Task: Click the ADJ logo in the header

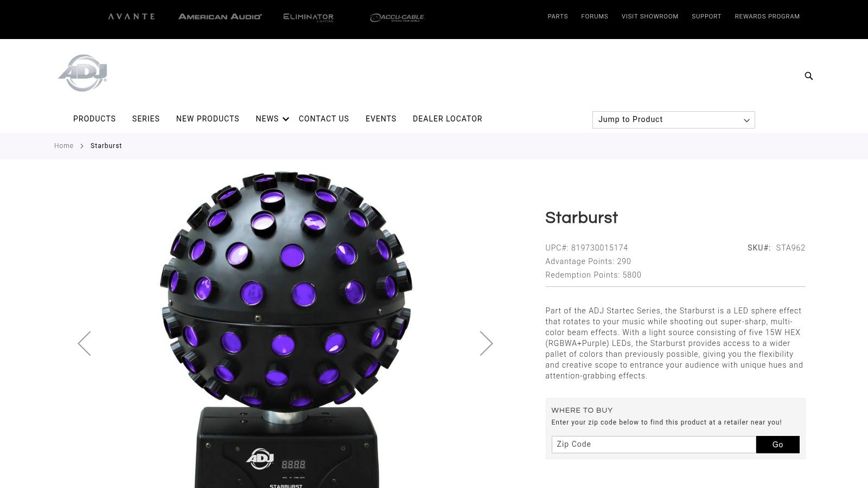Action: 83,73
